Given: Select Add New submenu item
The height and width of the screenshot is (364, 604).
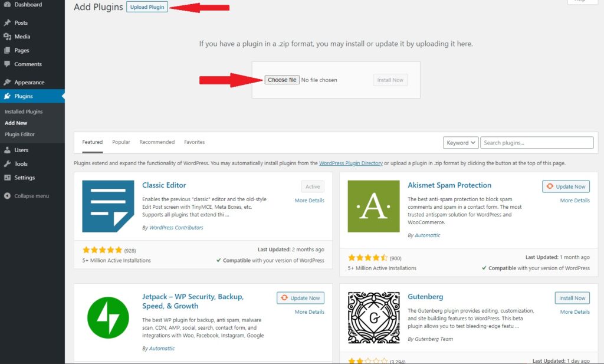Looking at the screenshot, I should tap(16, 123).
